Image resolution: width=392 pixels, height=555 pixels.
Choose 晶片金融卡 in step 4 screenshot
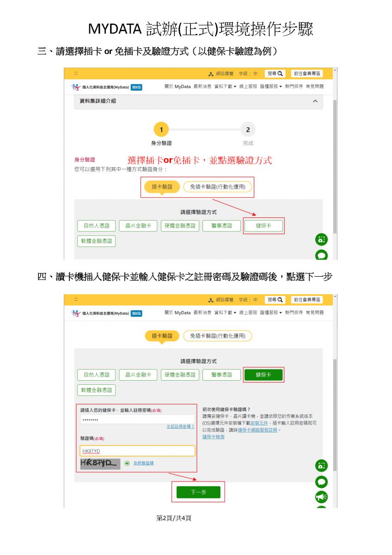138,375
